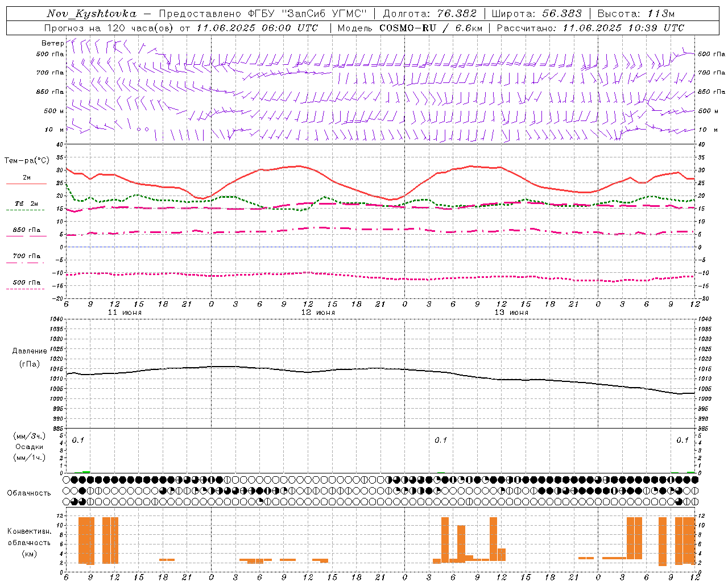Click the Прогноз на 120 часа(ов) header text

coord(109,28)
